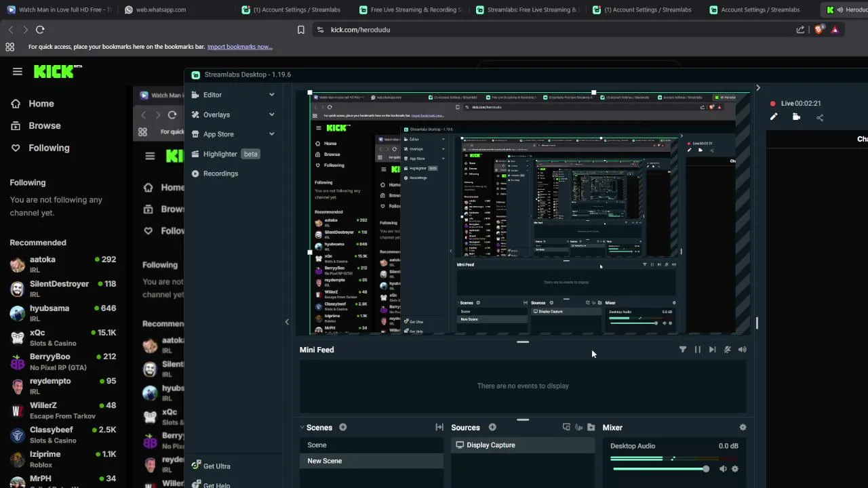Open Overlays in Streamlabs sidebar

[x=216, y=115]
